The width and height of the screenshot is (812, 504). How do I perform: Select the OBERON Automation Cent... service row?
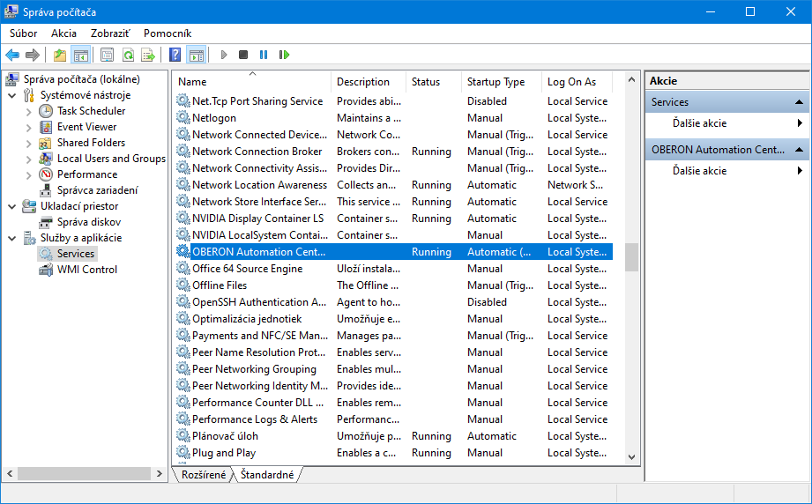point(393,252)
